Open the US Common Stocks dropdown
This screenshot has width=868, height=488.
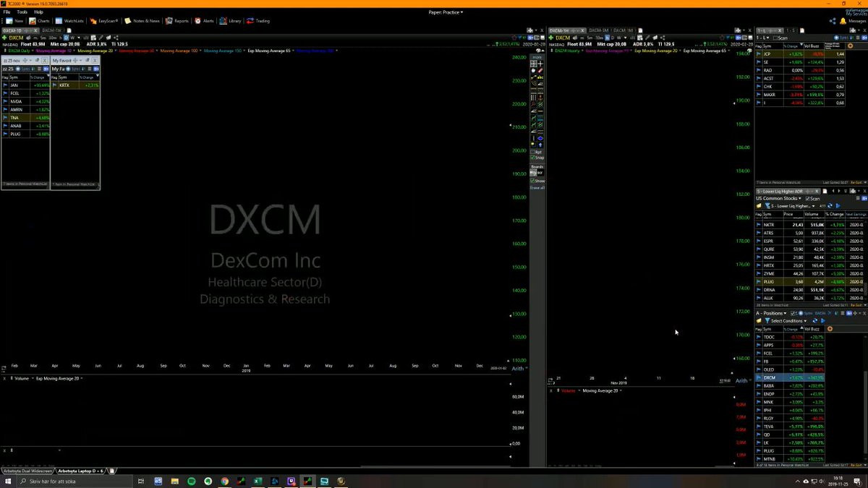pos(778,198)
